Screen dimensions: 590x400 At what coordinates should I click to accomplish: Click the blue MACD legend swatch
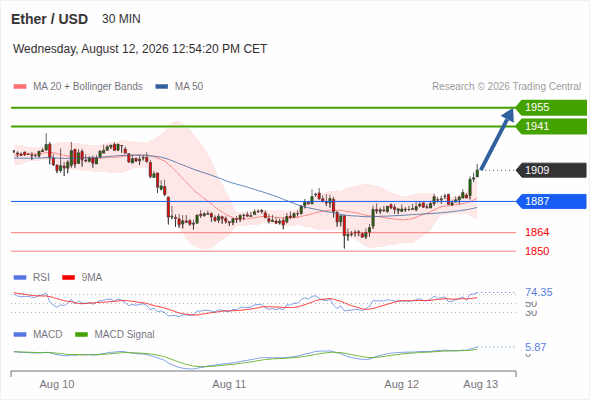(x=20, y=335)
